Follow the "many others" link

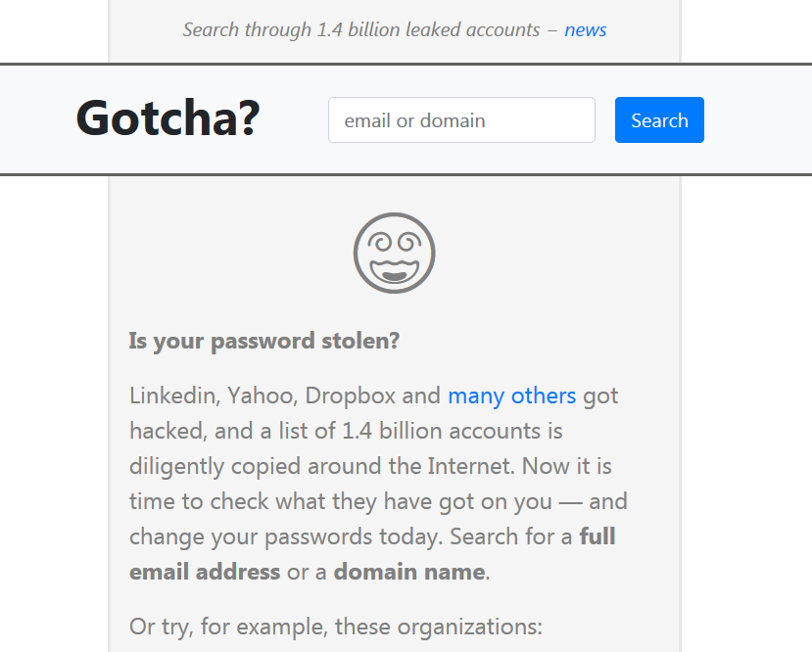[x=511, y=396]
